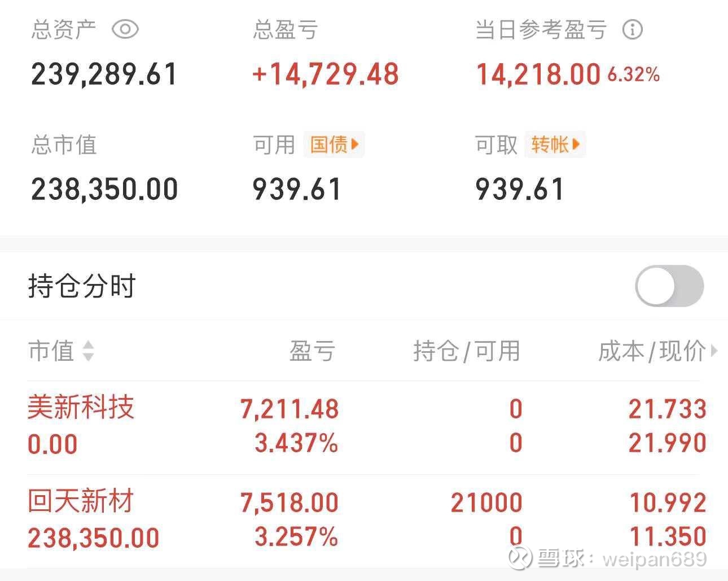Toggle total assets visibility eye icon
Image resolution: width=728 pixels, height=581 pixels.
[x=125, y=29]
